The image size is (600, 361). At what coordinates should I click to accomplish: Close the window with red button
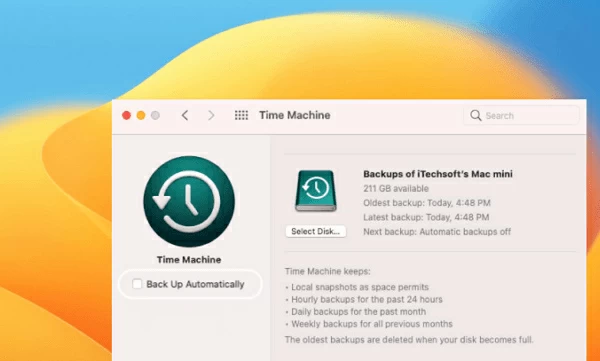[x=126, y=115]
